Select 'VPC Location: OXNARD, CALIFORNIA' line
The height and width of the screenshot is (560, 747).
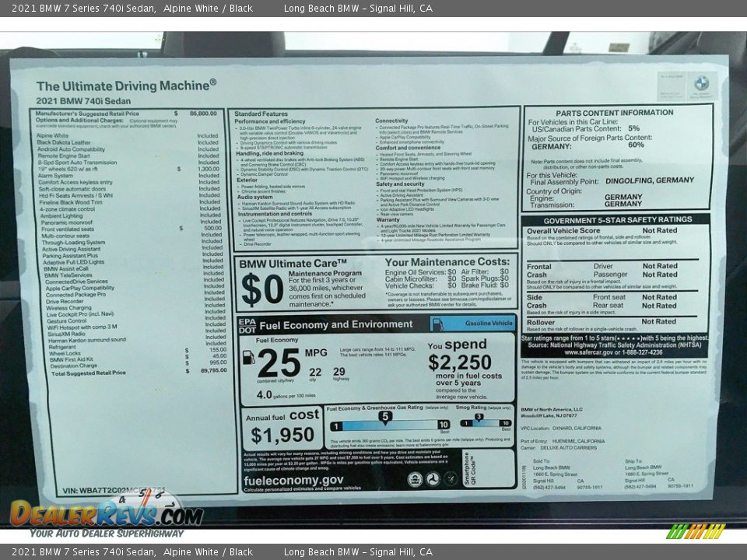(x=561, y=428)
